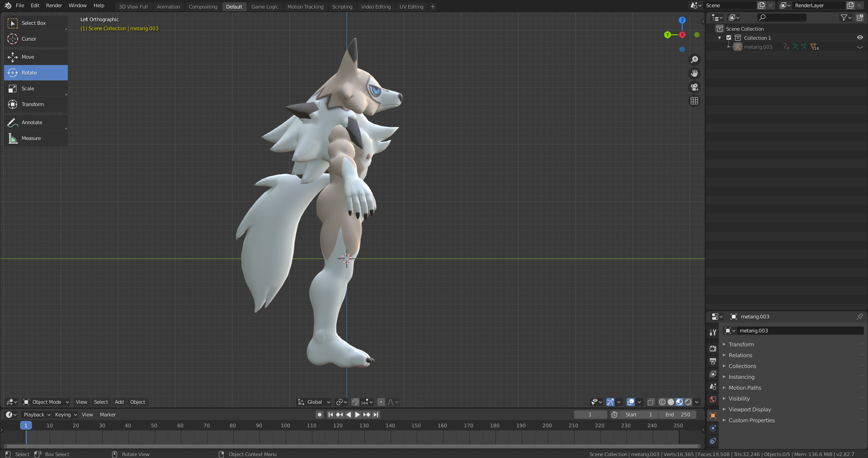The width and height of the screenshot is (868, 458).
Task: Switch to solid shading
Action: (671, 402)
